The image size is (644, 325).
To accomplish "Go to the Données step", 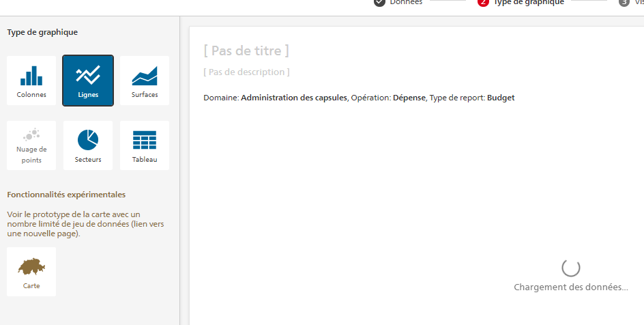I will tap(398, 2).
